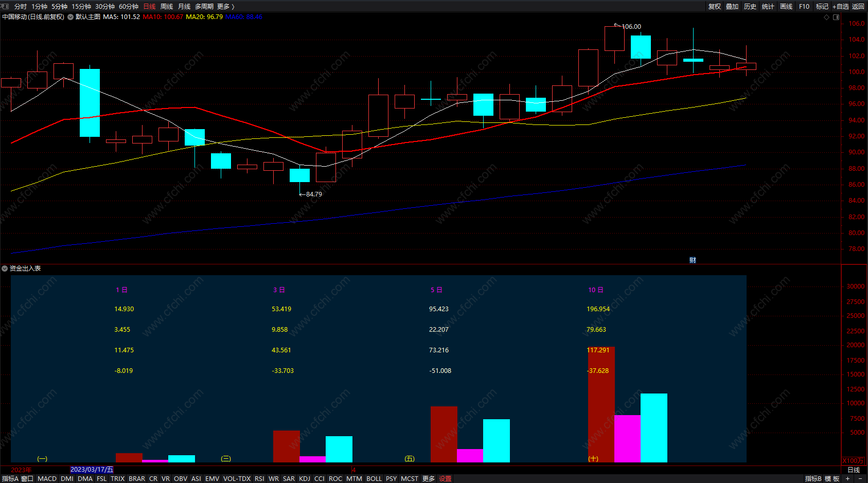
Task: Select the MACD indicator tab
Action: point(47,479)
